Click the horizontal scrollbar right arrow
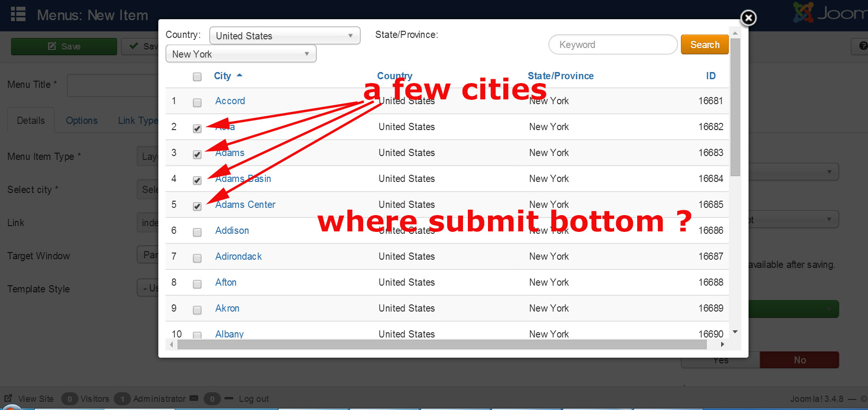Image resolution: width=868 pixels, height=410 pixels. click(x=722, y=344)
